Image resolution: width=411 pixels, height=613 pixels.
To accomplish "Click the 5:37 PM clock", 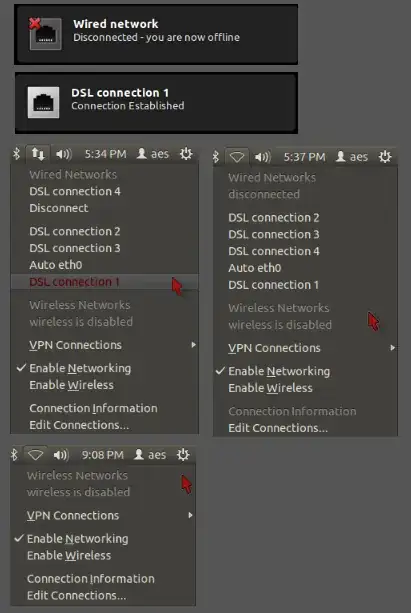I will pyautogui.click(x=304, y=157).
